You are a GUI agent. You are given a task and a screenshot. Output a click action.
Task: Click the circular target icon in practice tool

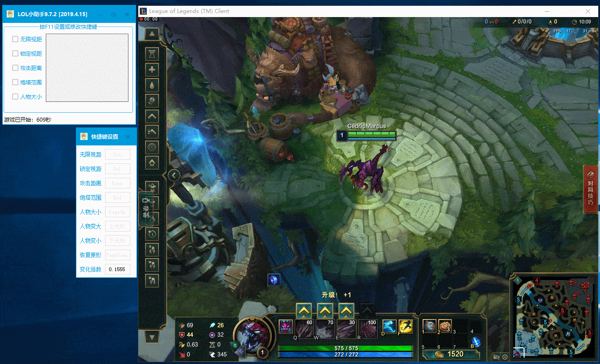(152, 147)
